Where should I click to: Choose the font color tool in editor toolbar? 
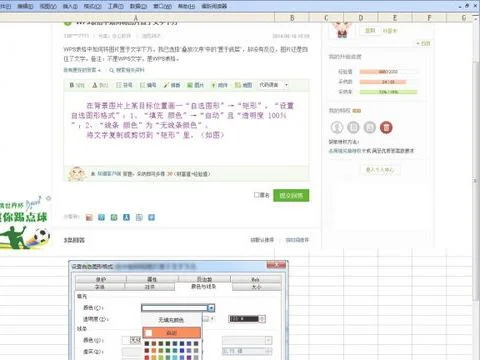[x=100, y=85]
